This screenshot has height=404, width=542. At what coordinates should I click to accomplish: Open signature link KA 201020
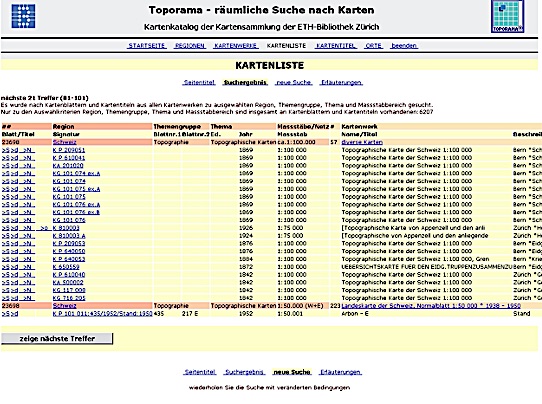coord(68,166)
